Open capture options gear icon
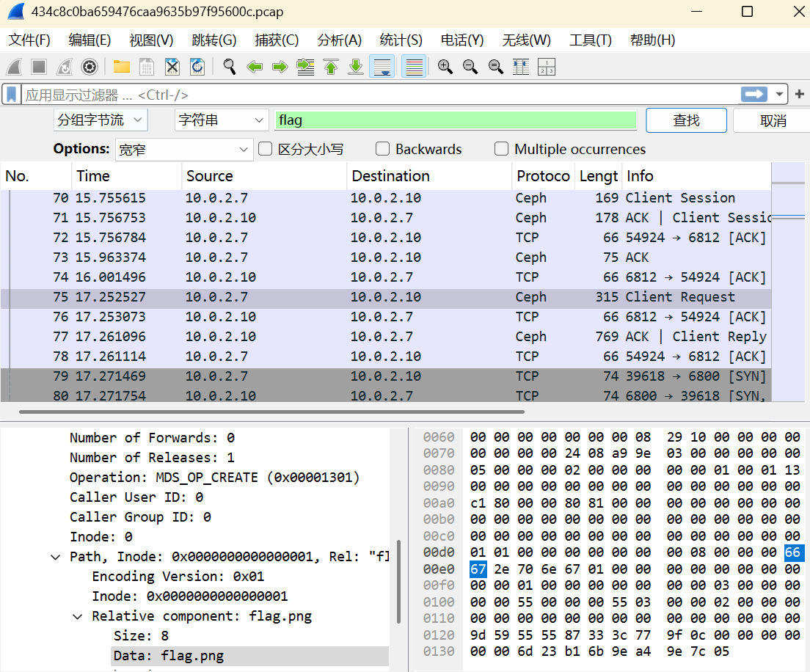The width and height of the screenshot is (810, 672). tap(90, 67)
